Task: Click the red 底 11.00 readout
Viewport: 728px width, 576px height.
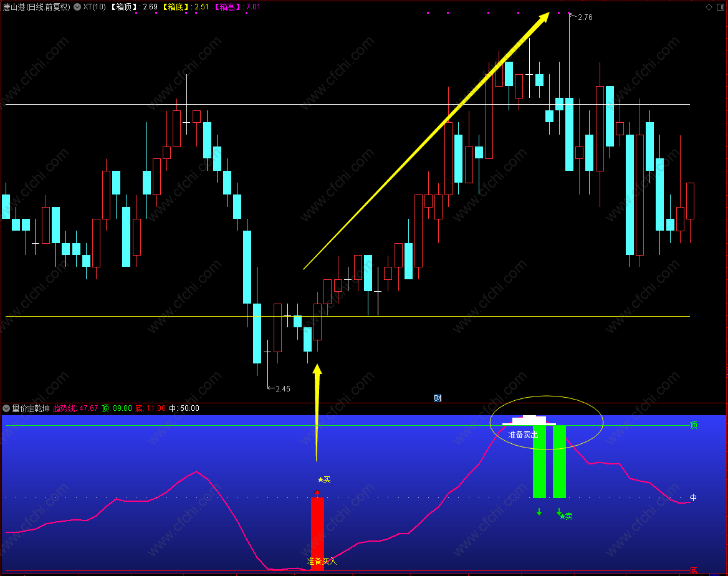Action: pyautogui.click(x=150, y=408)
